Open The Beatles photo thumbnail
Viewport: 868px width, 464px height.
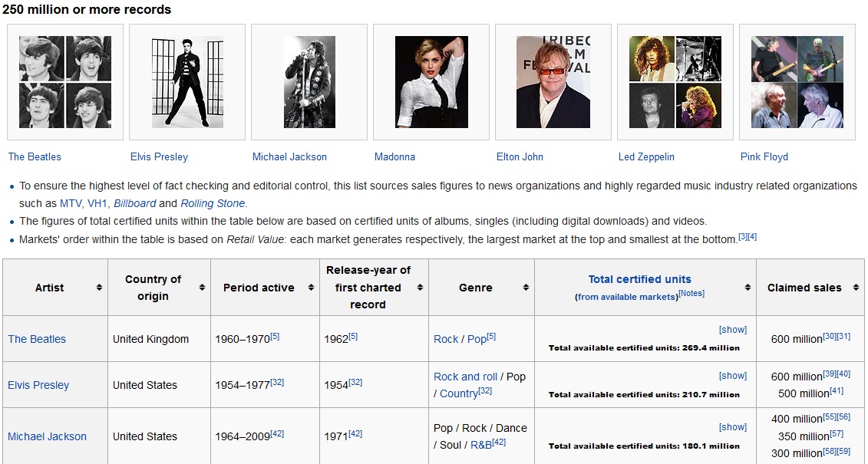point(65,82)
